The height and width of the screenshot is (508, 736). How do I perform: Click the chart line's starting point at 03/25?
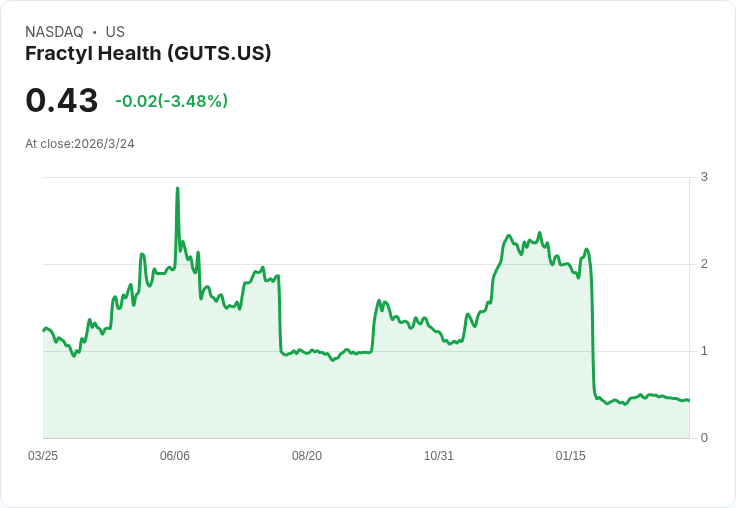coord(44,331)
